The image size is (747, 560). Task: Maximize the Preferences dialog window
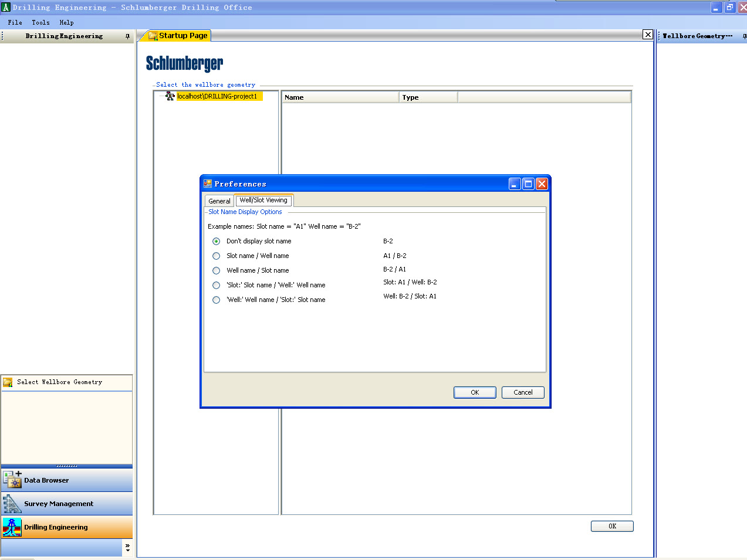pos(528,184)
